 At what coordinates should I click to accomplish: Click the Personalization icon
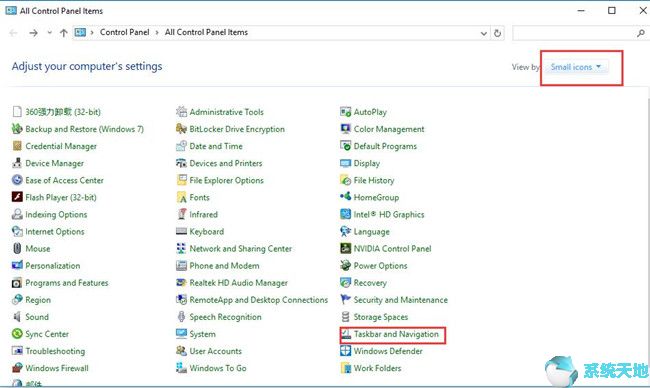pyautogui.click(x=17, y=265)
